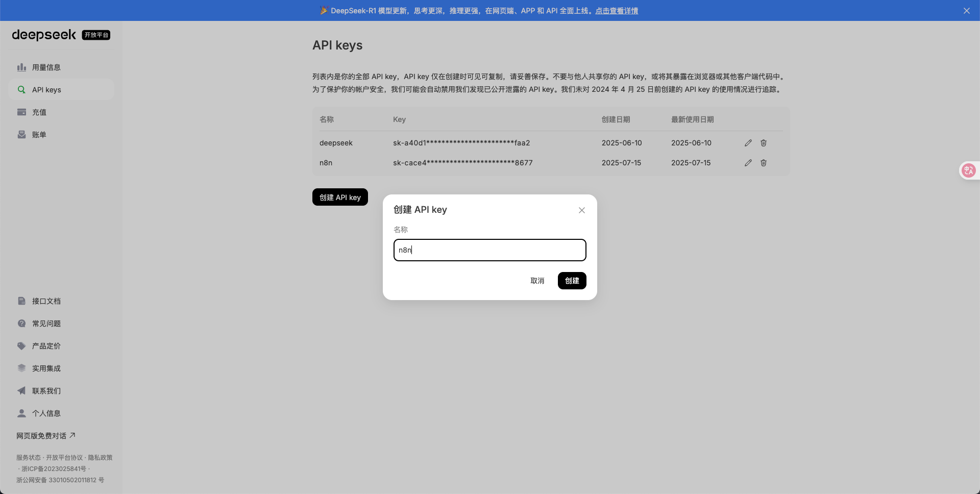980x494 pixels.
Task: Click the 名称 column header in table
Action: pyautogui.click(x=327, y=119)
